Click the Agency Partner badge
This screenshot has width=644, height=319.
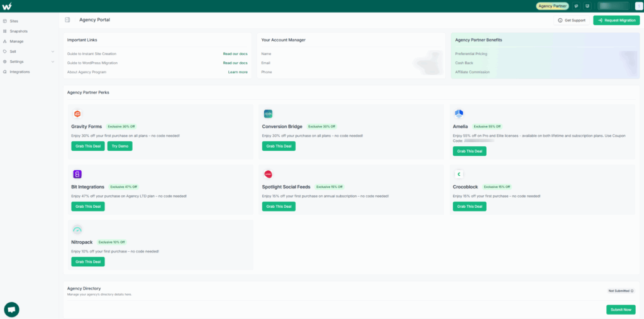click(552, 6)
